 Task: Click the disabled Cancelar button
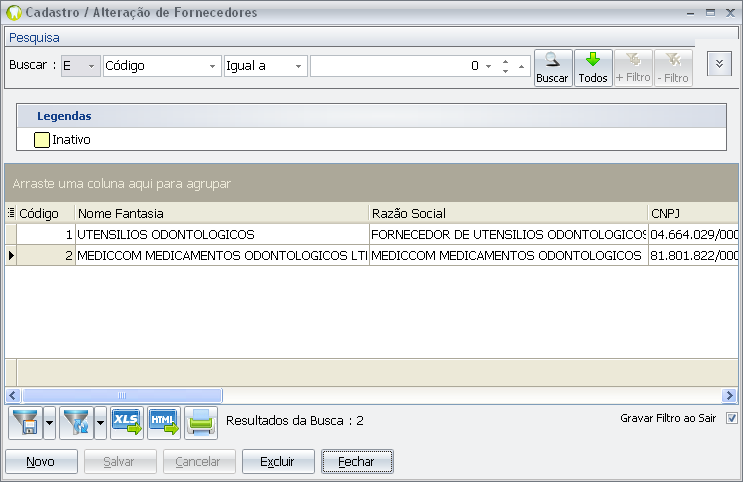click(x=199, y=461)
